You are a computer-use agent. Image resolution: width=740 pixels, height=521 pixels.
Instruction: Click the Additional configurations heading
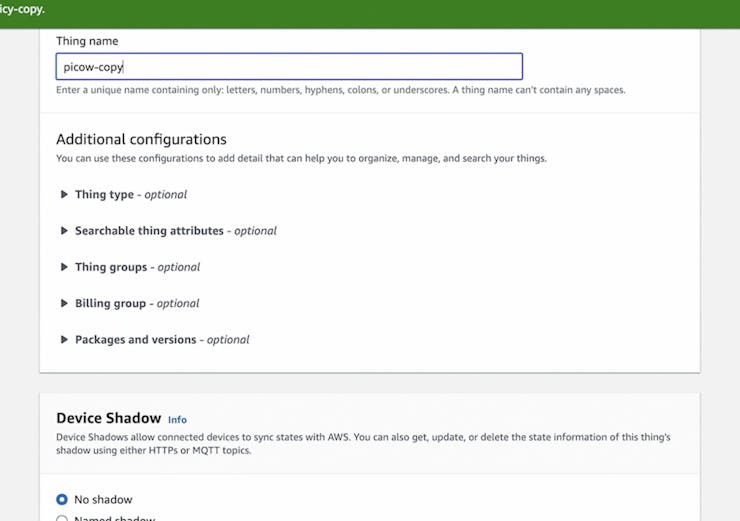[x=141, y=139]
